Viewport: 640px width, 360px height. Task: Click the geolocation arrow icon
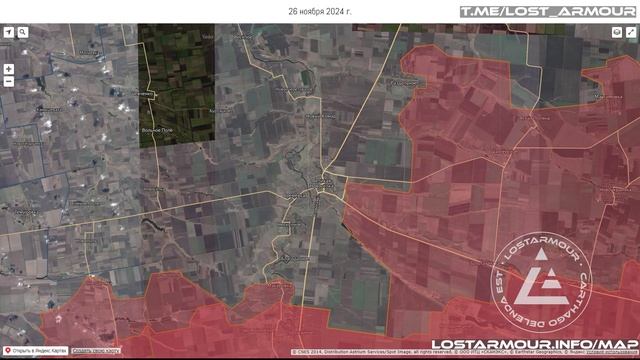9,32
